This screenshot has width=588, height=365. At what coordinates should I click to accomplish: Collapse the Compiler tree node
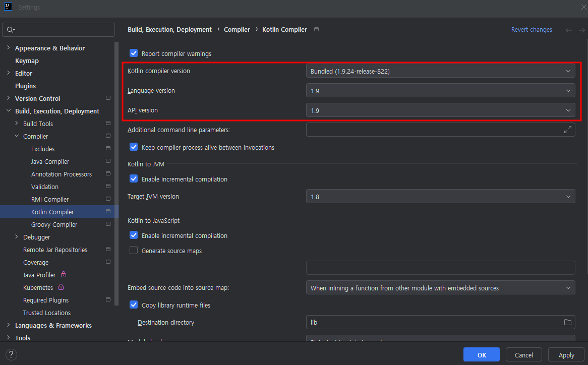coord(17,136)
